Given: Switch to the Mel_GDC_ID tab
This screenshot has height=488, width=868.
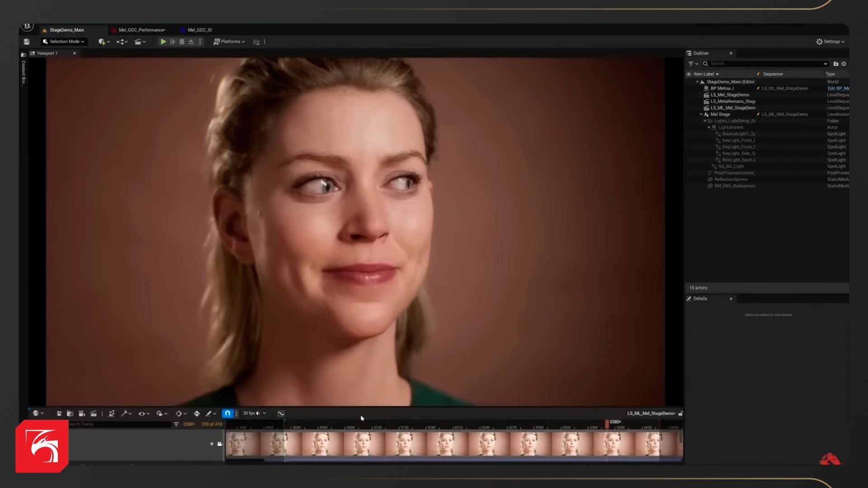Looking at the screenshot, I should pyautogui.click(x=199, y=30).
